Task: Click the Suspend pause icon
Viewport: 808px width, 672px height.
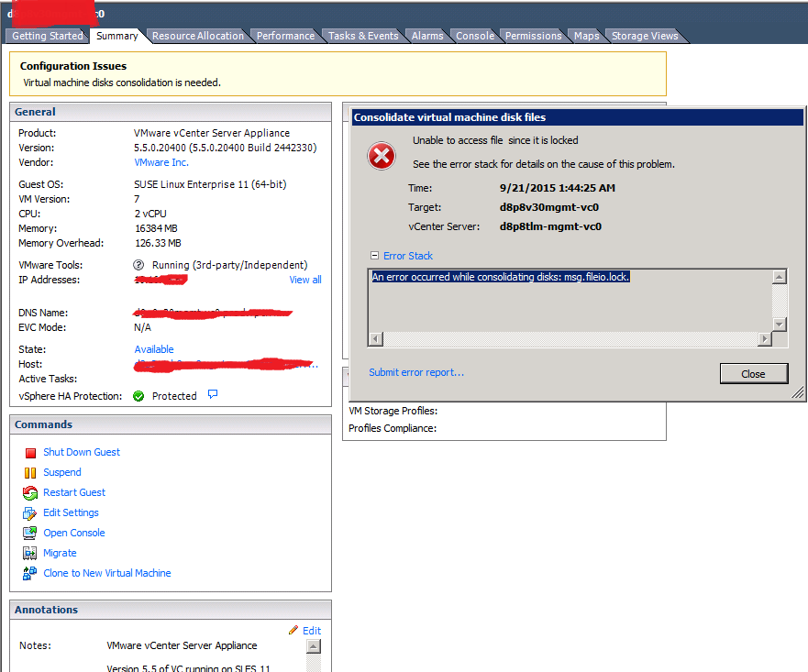Action: [x=28, y=472]
